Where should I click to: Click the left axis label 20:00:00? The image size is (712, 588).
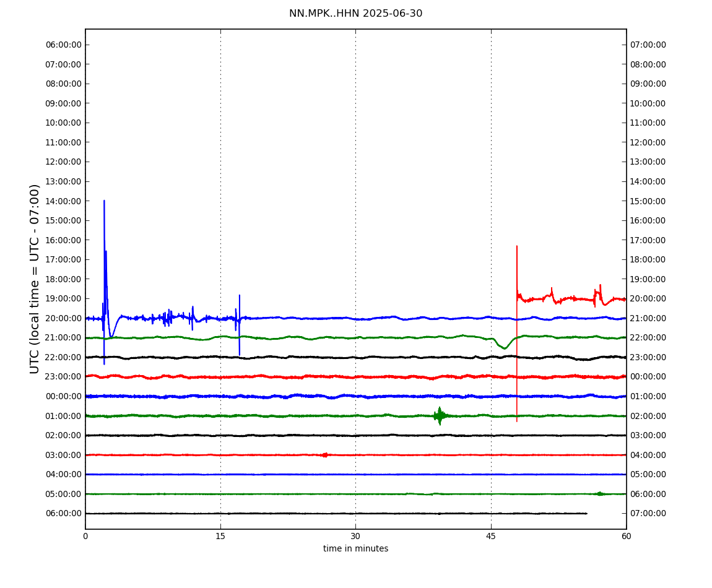tap(64, 318)
